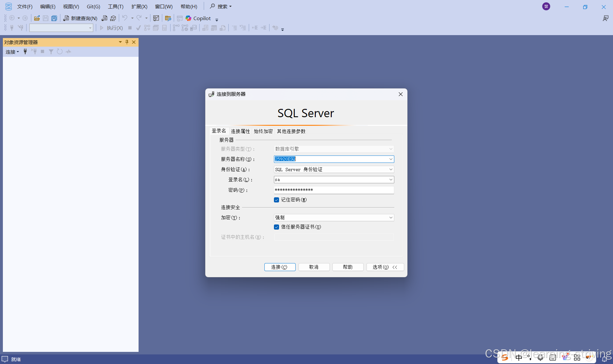This screenshot has height=364, width=613.
Task: Click the Filter funnel icon in Object Explorer
Action: [51, 51]
